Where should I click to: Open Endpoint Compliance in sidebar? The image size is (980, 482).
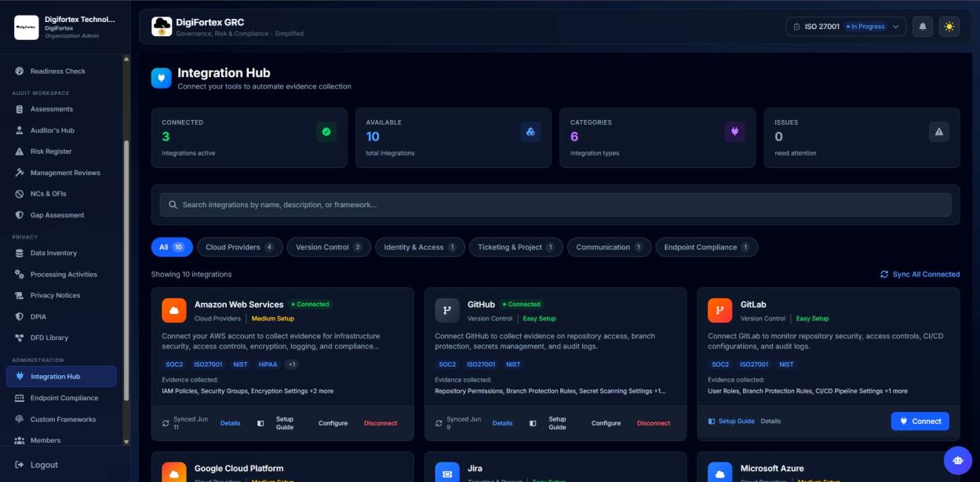61,398
